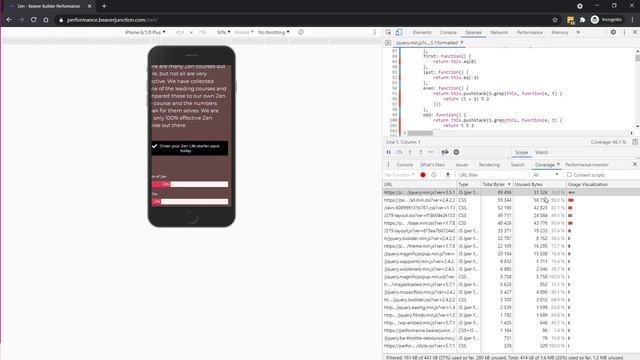
Task: Open the Per function coverage dropdown
Action: click(399, 175)
